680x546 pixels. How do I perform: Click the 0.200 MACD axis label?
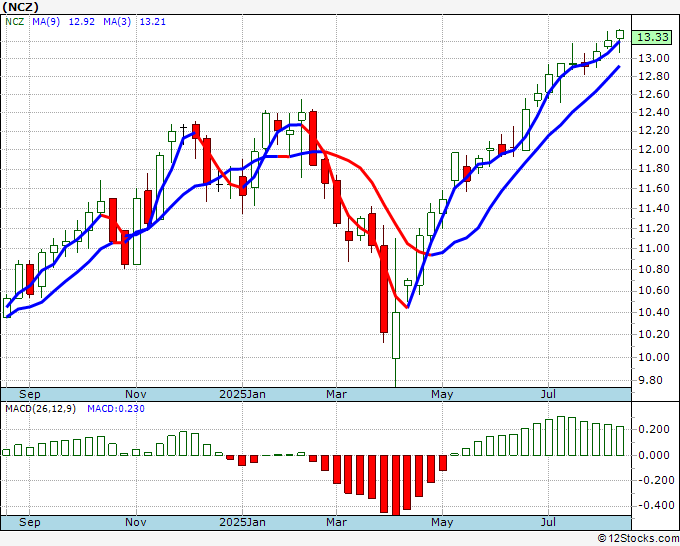click(x=654, y=429)
